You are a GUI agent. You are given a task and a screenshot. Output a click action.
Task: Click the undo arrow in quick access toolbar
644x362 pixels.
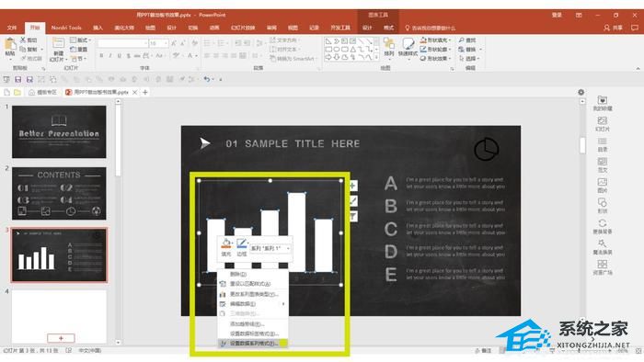pyautogui.click(x=207, y=79)
